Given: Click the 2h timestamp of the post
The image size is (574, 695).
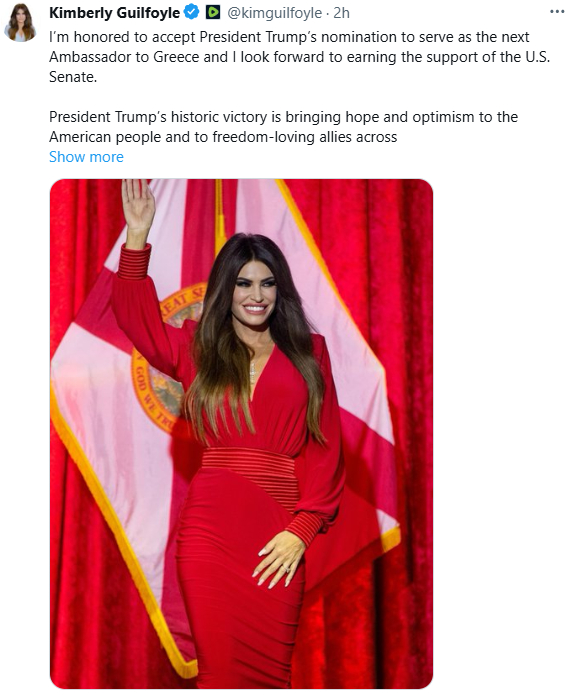Looking at the screenshot, I should tap(341, 13).
